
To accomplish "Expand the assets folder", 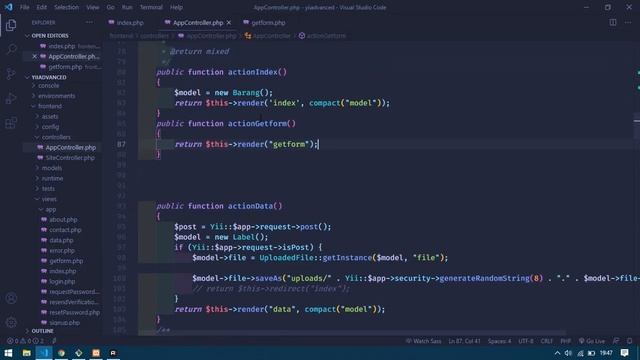I will (50, 116).
